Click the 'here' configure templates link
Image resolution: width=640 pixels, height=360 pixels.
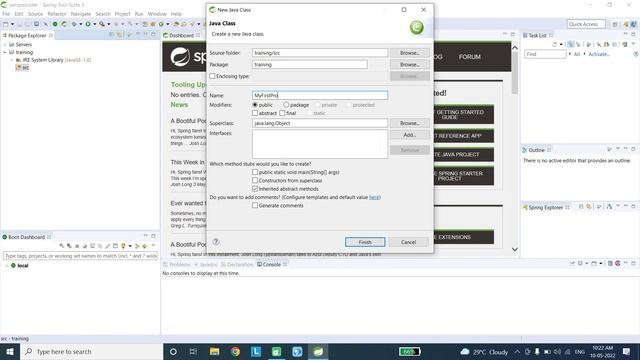click(374, 197)
